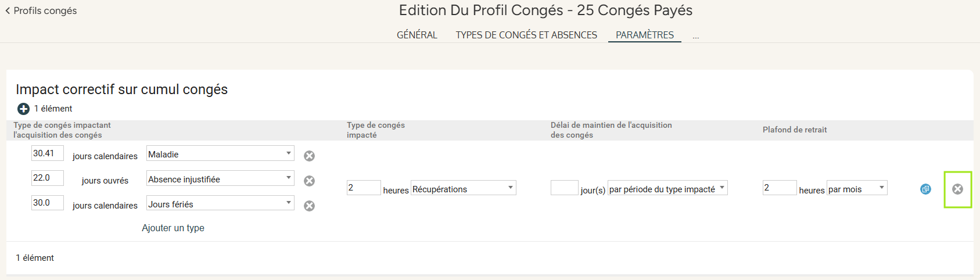The width and height of the screenshot is (980, 280).
Task: Remove the Absence injustifiée row
Action: tap(310, 181)
